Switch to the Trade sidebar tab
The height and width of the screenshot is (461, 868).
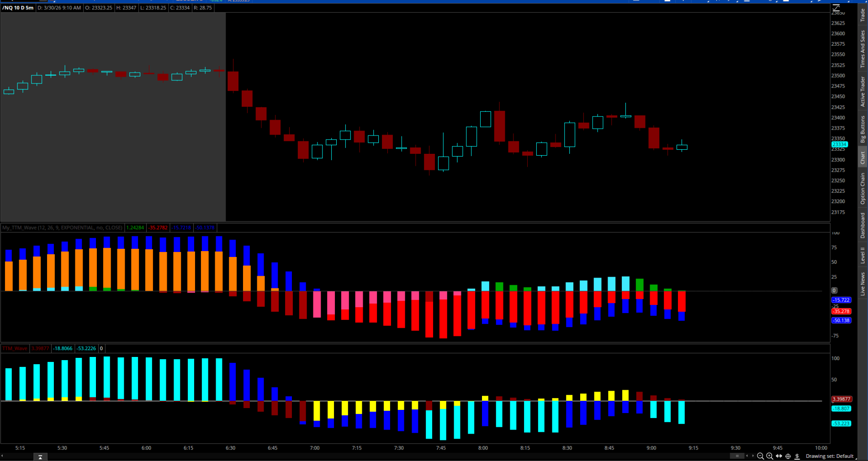(862, 14)
